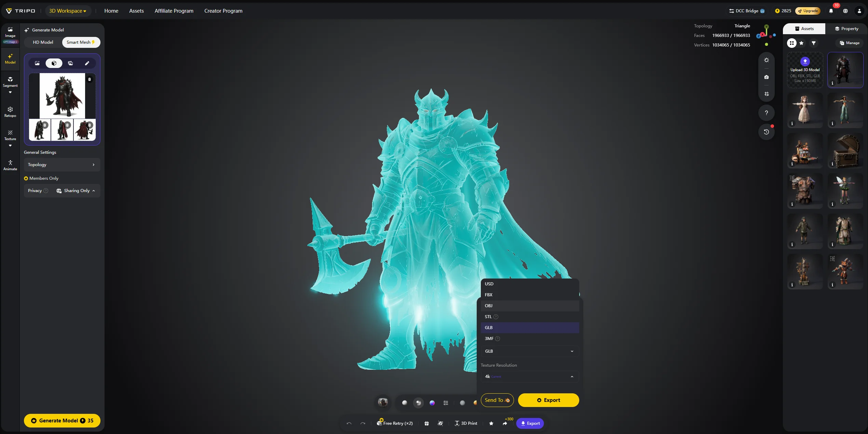Click the purple Export button

530,423
